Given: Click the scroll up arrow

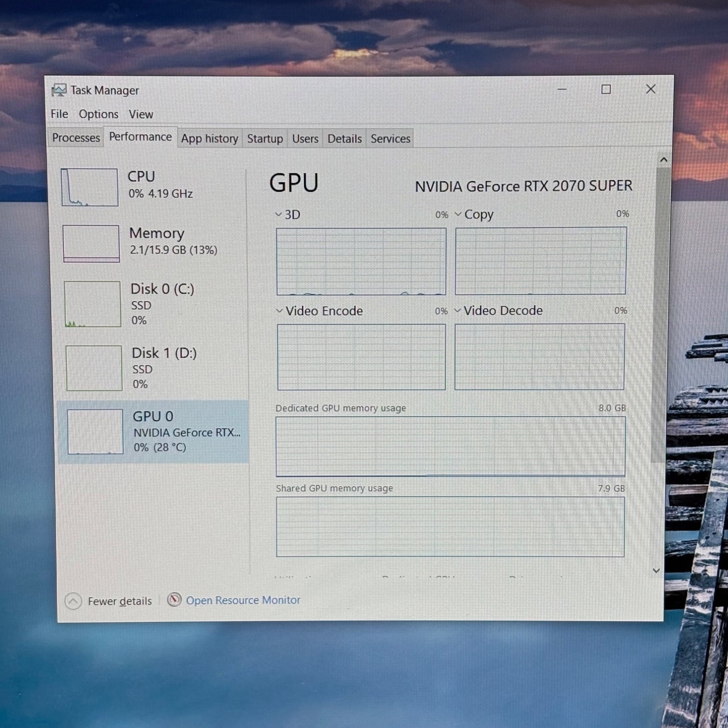Looking at the screenshot, I should (664, 160).
